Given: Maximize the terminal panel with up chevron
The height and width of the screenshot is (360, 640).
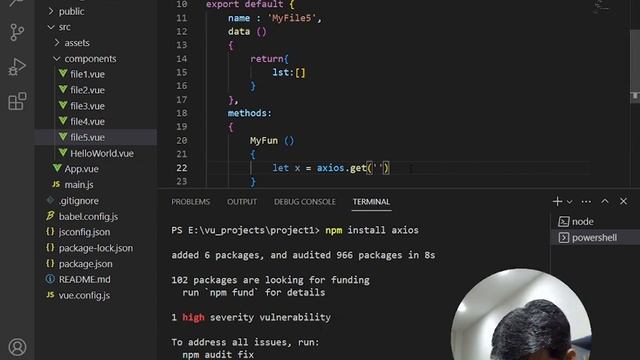Looking at the screenshot, I should pyautogui.click(x=605, y=201).
